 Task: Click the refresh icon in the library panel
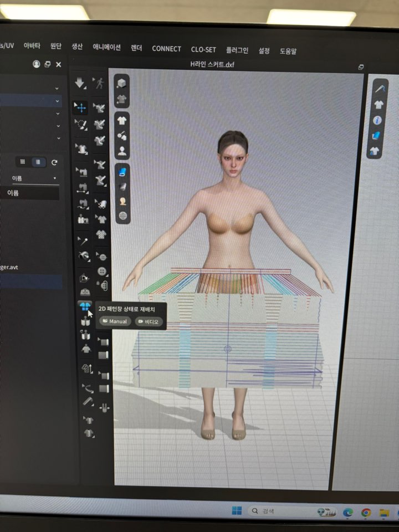point(54,162)
